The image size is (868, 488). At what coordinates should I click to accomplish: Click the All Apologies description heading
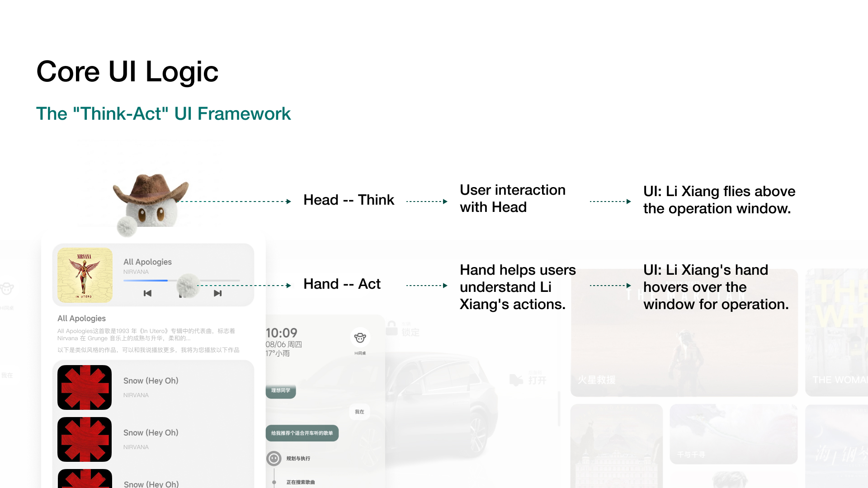(81, 319)
